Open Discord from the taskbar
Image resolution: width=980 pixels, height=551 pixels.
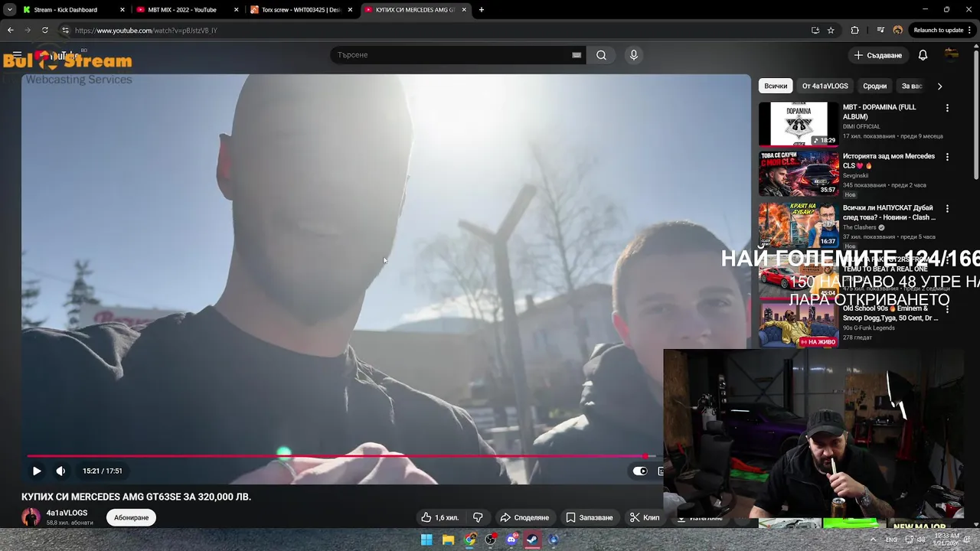coord(512,540)
